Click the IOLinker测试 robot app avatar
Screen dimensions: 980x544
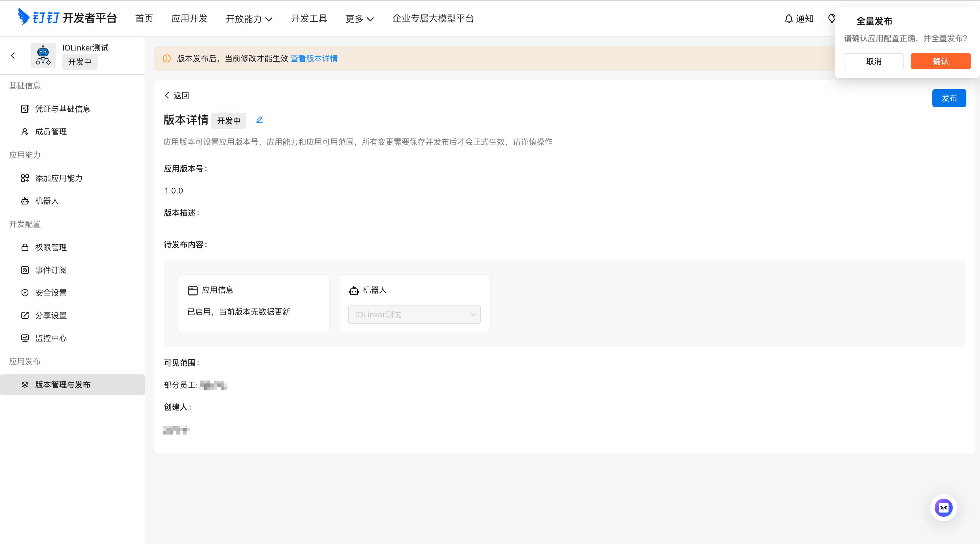[x=43, y=56]
